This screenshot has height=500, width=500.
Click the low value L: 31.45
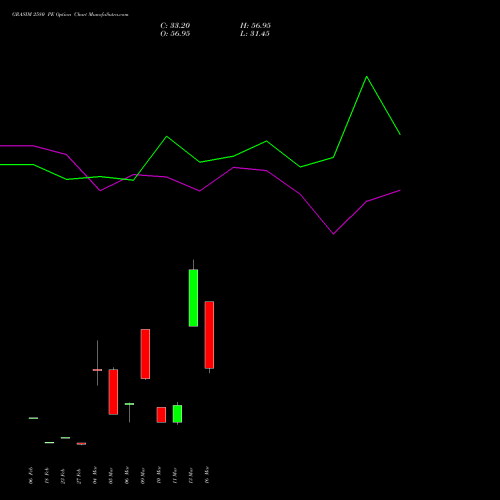click(255, 34)
